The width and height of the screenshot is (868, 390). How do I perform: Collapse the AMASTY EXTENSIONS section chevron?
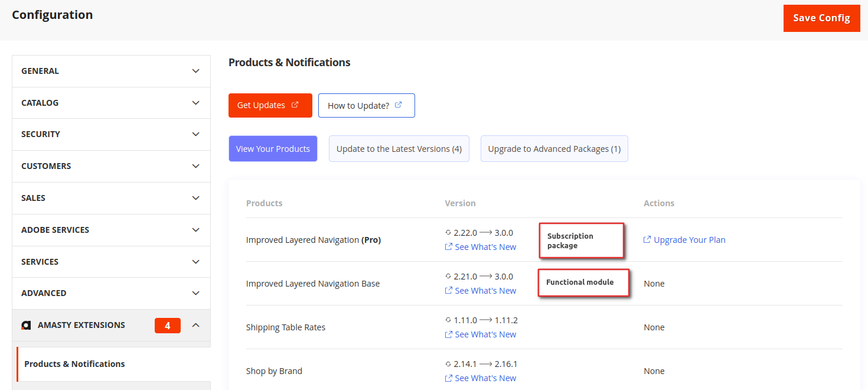pyautogui.click(x=196, y=325)
